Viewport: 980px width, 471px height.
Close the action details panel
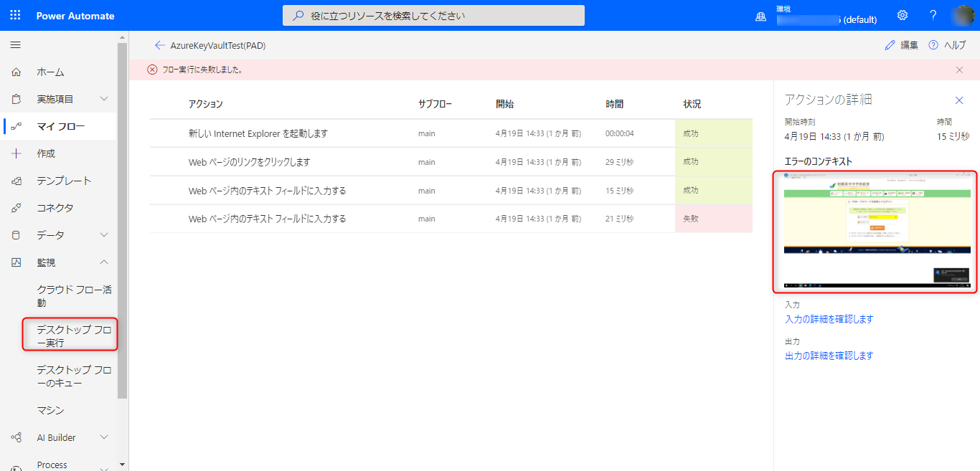coord(959,100)
